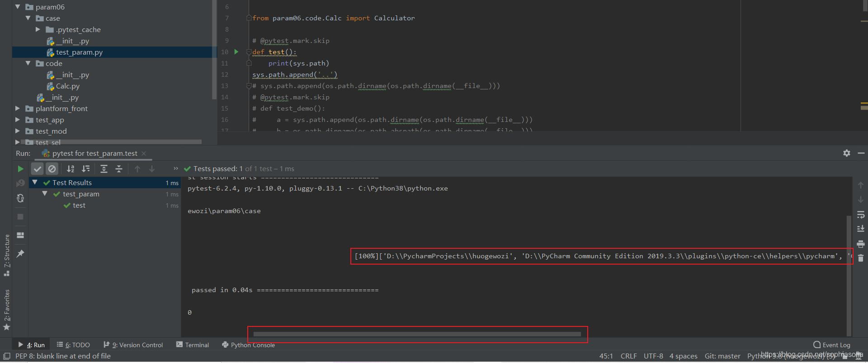Viewport: 868px width, 363px height.
Task: Click the console vertical scrollbar
Action: click(x=849, y=275)
